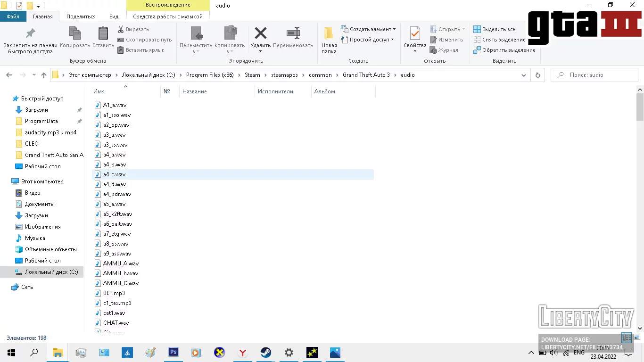Screen dimensions: 644x362
Task: Open the Properties (Свойства) icon
Action: pos(415,34)
